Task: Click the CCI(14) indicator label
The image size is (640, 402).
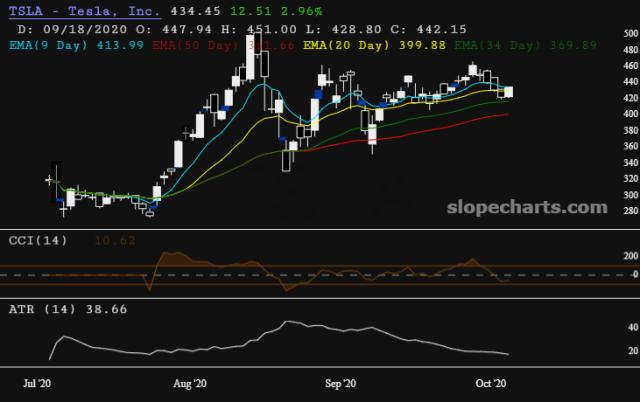Action: pos(38,240)
